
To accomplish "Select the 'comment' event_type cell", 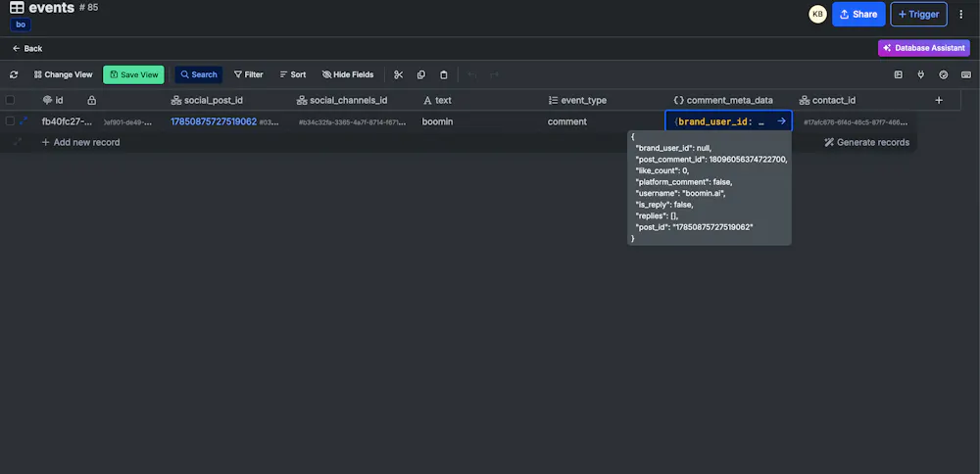I will [566, 121].
